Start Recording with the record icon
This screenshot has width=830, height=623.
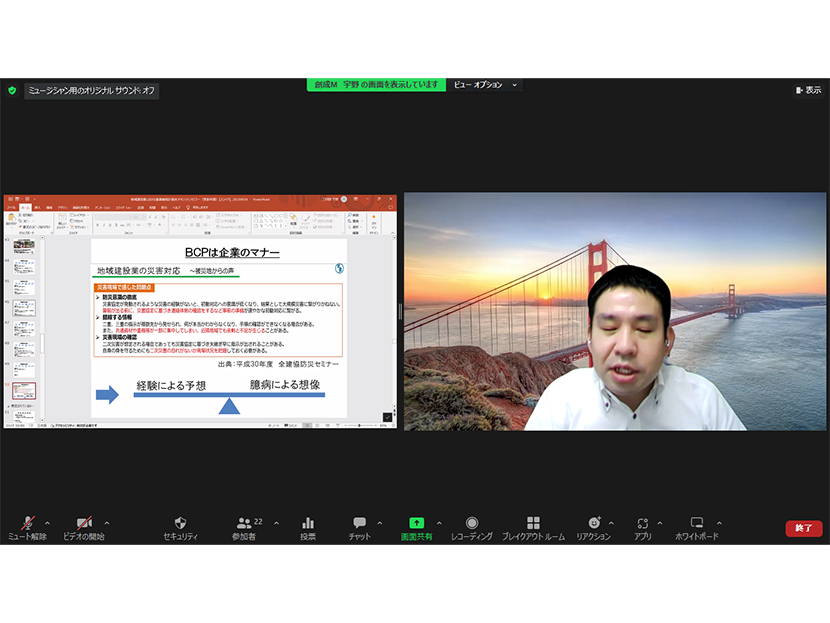pos(472,524)
